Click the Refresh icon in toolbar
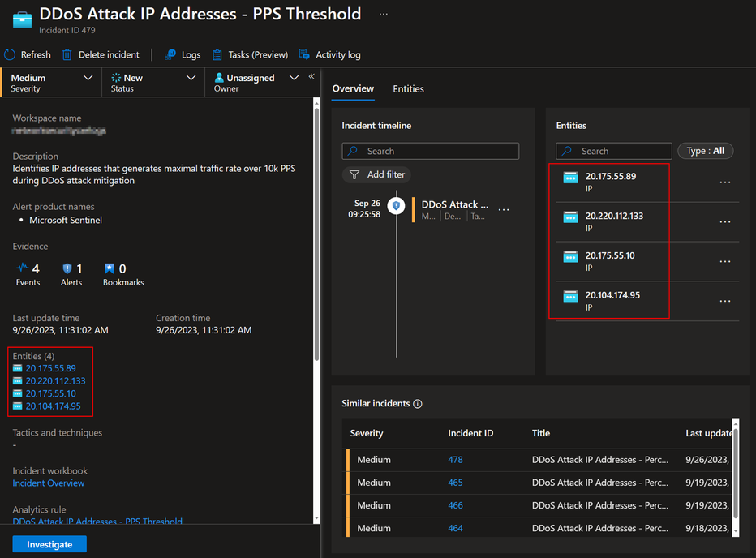This screenshot has height=558, width=756. point(10,55)
